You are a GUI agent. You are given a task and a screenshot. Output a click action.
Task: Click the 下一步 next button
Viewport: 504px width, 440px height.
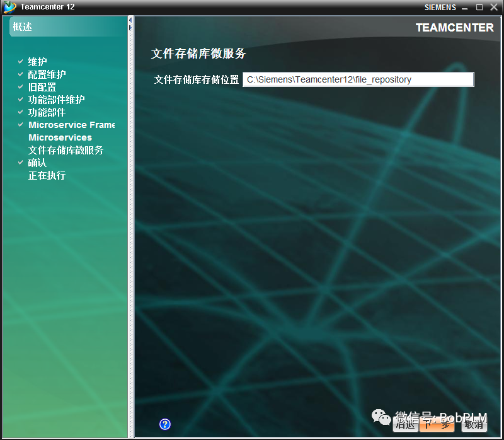click(437, 425)
